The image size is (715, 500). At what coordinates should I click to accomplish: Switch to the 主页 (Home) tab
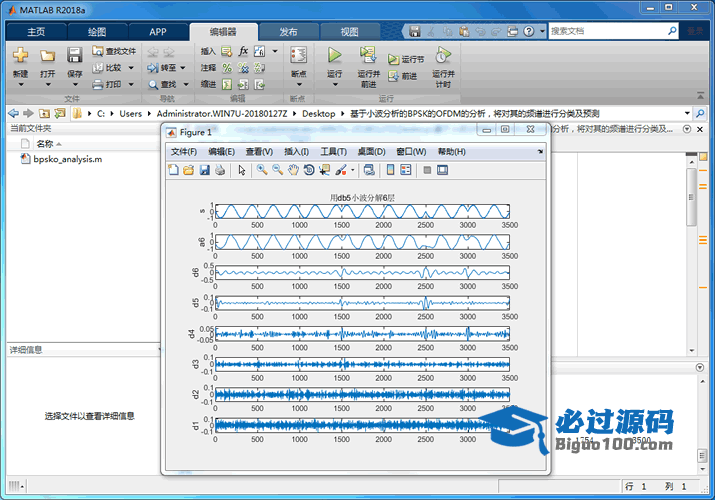[36, 31]
